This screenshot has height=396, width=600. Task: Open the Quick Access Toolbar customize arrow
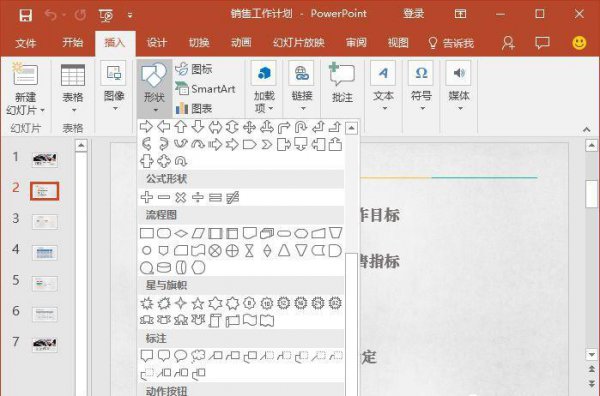tap(130, 15)
